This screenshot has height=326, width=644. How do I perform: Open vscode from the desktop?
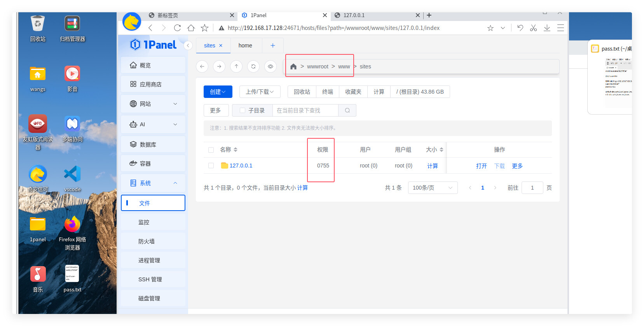click(72, 174)
